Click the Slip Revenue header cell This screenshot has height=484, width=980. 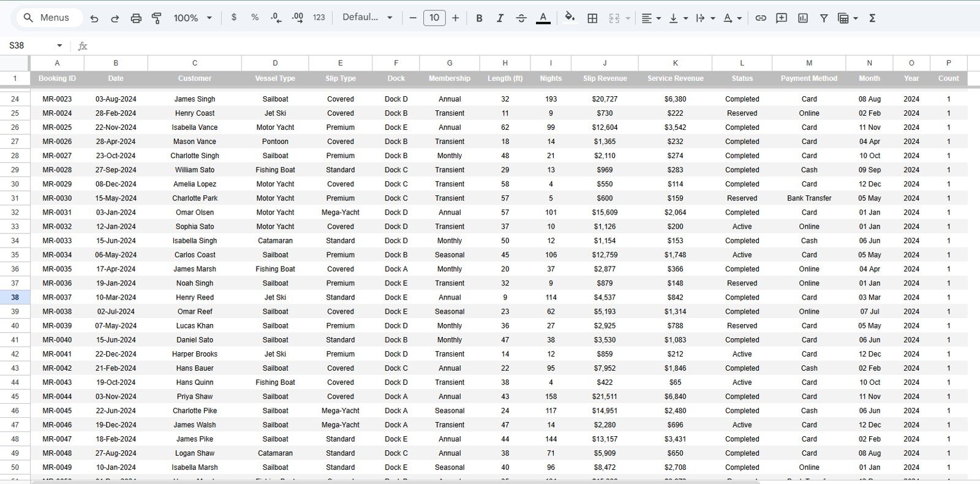(605, 78)
